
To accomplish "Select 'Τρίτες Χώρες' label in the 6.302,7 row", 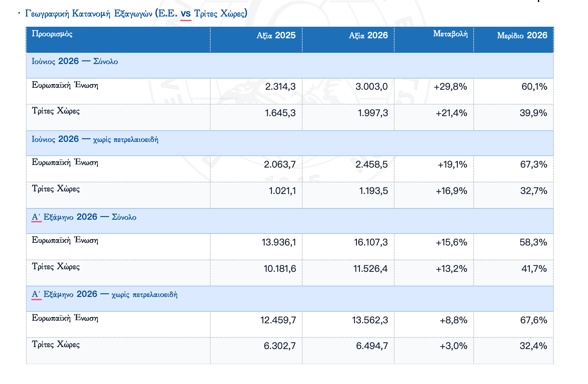I will pyautogui.click(x=56, y=344).
